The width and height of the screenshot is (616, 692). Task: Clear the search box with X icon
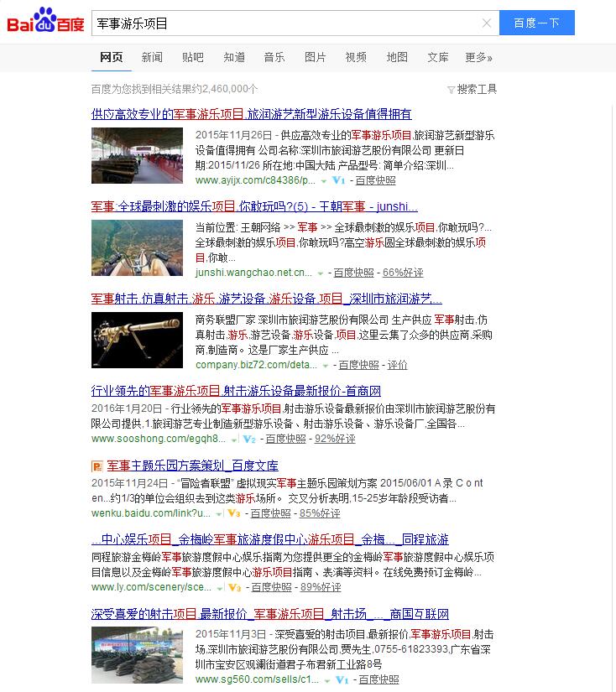click(487, 23)
